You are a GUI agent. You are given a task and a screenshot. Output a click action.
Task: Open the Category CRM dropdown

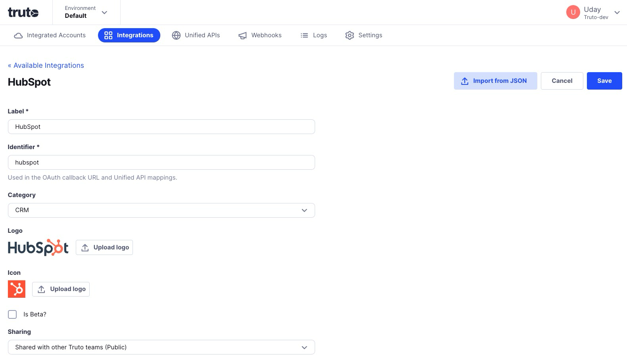[x=162, y=210]
